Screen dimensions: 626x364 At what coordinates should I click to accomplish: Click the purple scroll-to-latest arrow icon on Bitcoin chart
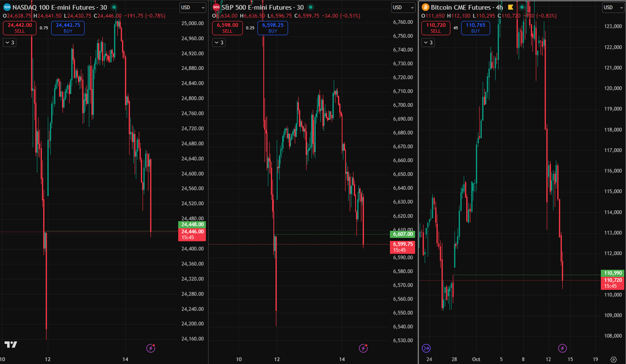pyautogui.click(x=426, y=348)
